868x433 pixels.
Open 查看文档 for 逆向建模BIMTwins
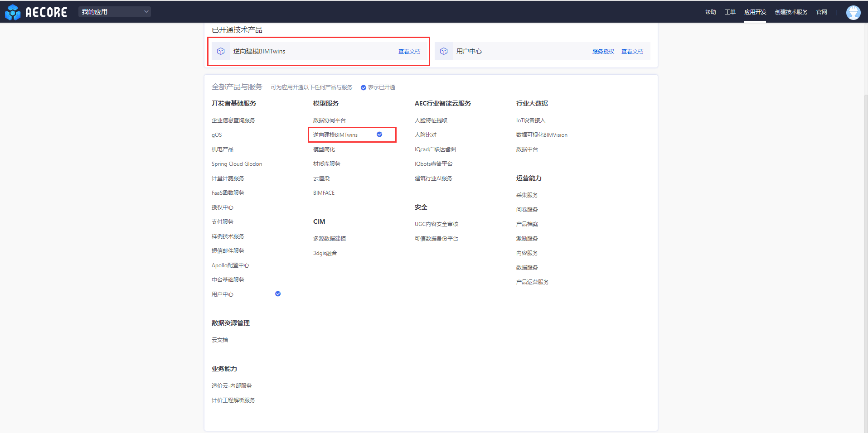[x=409, y=52]
